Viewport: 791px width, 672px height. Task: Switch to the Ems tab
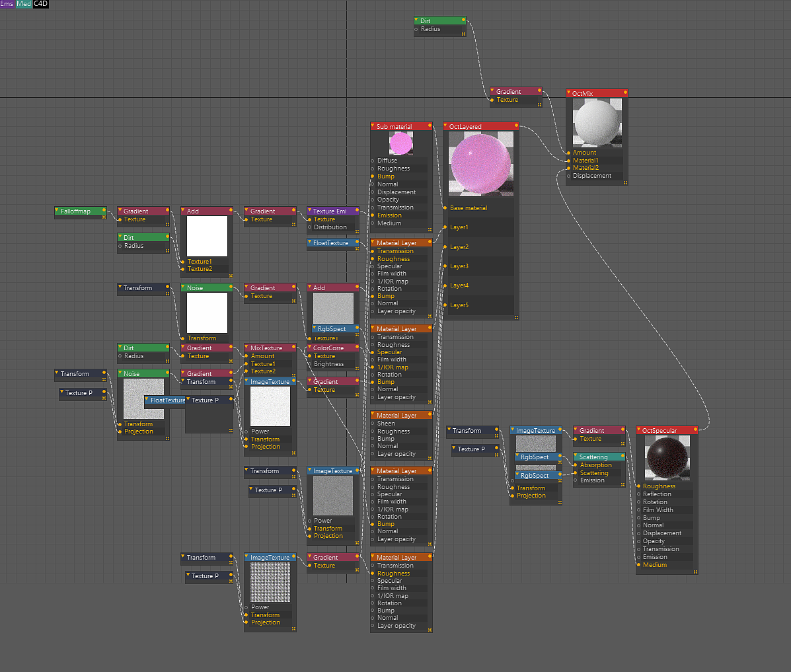click(x=7, y=4)
